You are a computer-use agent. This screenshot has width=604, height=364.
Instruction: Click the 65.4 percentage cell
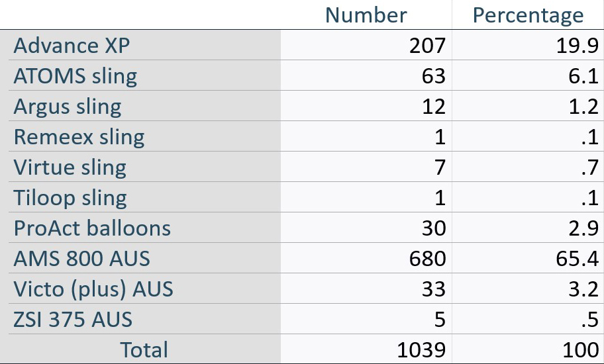click(577, 259)
